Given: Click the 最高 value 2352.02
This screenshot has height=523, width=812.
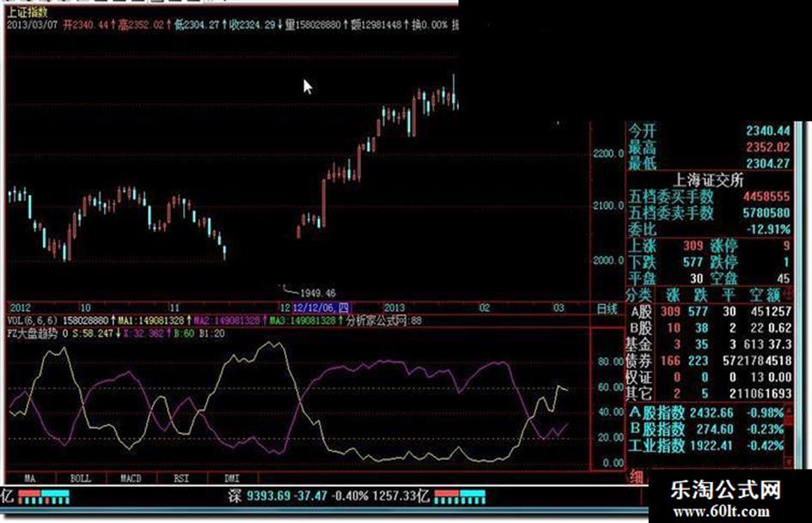Looking at the screenshot, I should [x=768, y=147].
